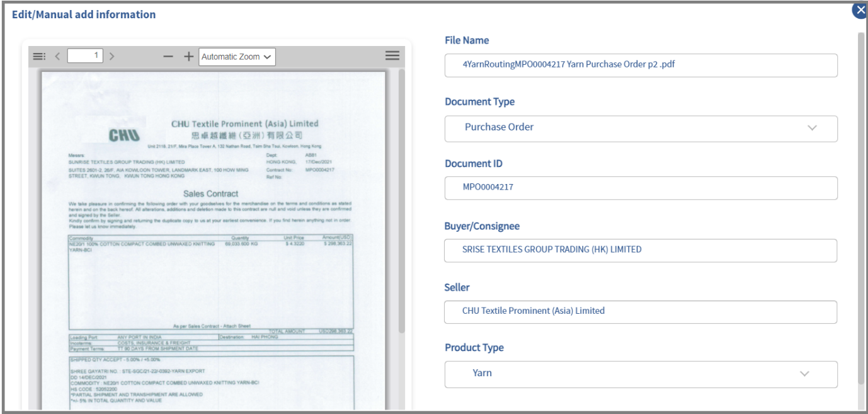The width and height of the screenshot is (868, 414).
Task: Edit the Seller input field
Action: [x=641, y=311]
